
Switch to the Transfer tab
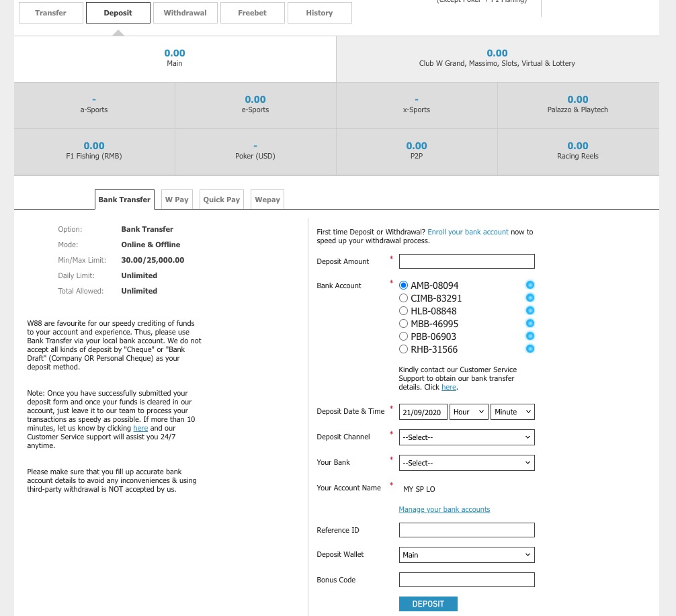pos(51,13)
